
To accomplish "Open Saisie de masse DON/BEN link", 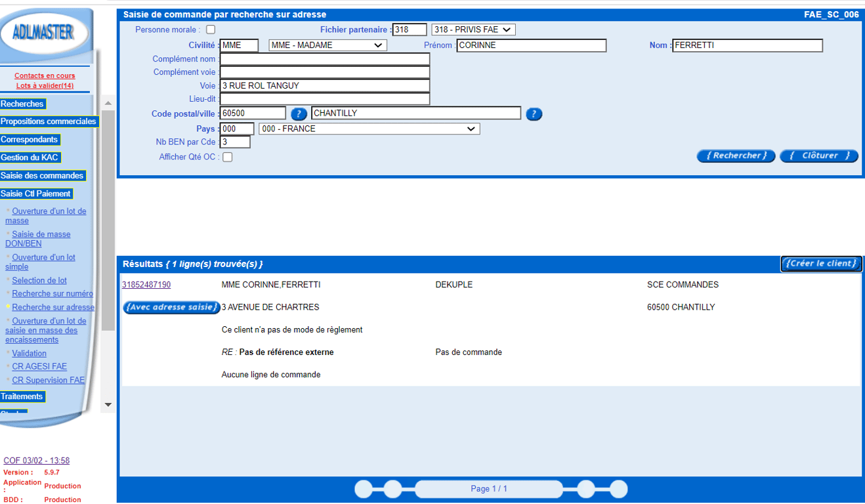I will (38, 239).
